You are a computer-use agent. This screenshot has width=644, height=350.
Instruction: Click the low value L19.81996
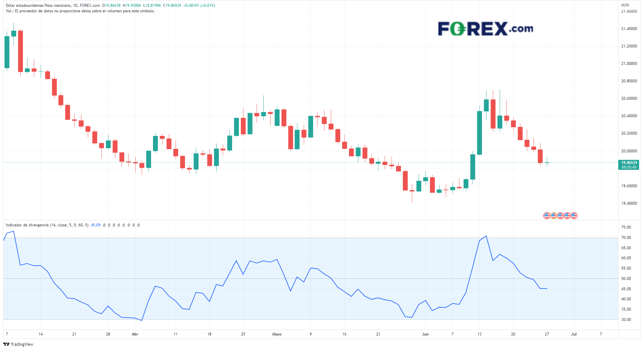coord(152,5)
